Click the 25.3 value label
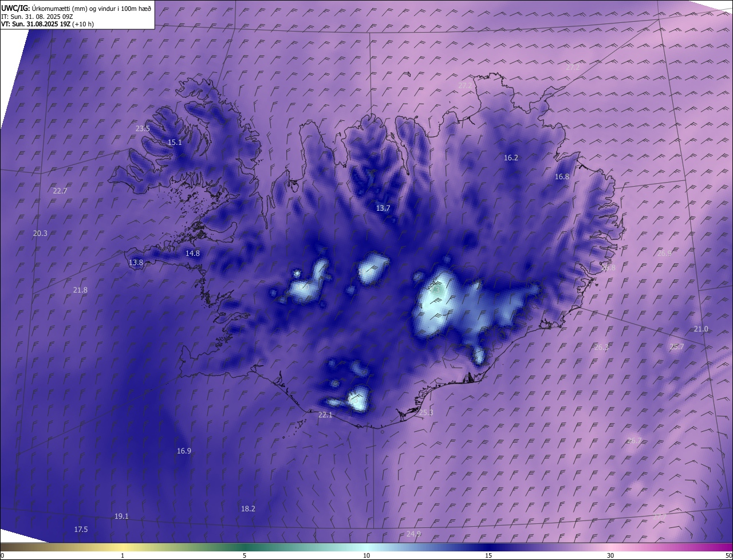This screenshot has height=560, width=733. tap(426, 413)
